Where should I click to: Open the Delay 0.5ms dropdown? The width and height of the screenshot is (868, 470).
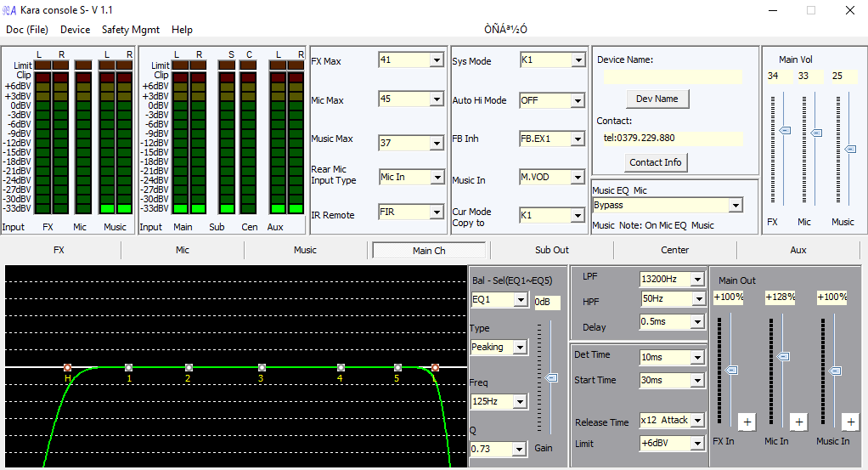click(697, 321)
